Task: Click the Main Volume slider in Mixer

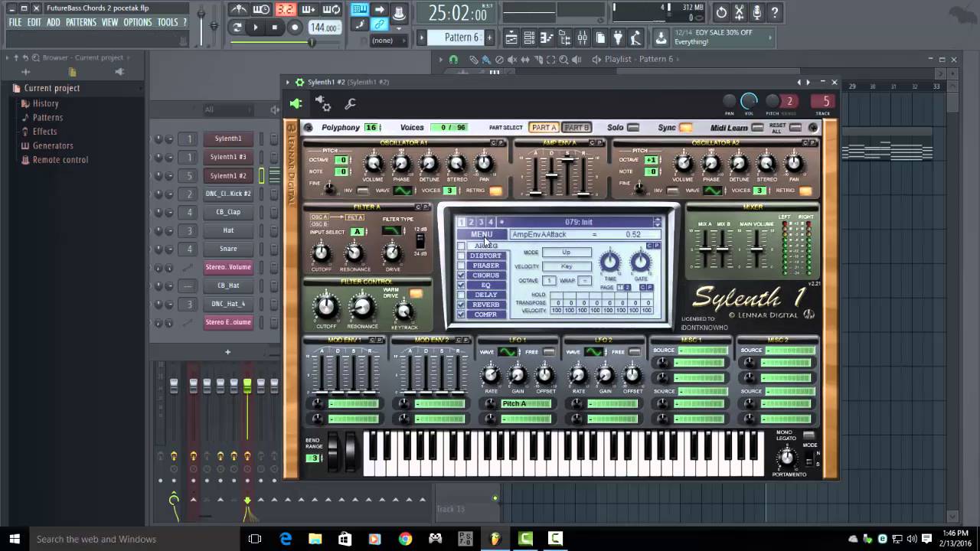Action: tap(756, 250)
